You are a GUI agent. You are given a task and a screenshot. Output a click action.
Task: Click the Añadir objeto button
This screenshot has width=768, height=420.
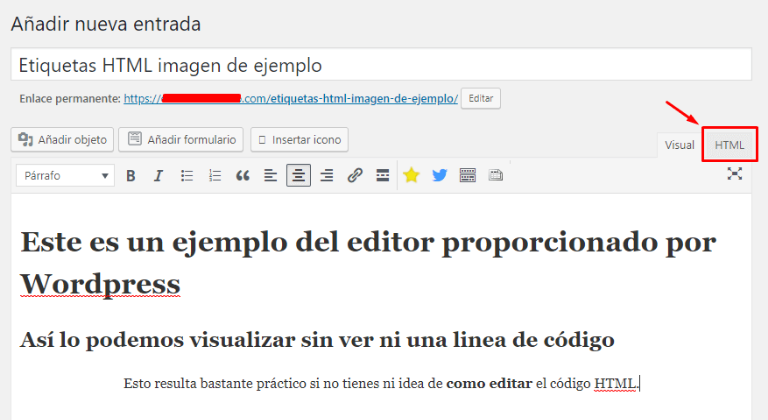[62, 140]
